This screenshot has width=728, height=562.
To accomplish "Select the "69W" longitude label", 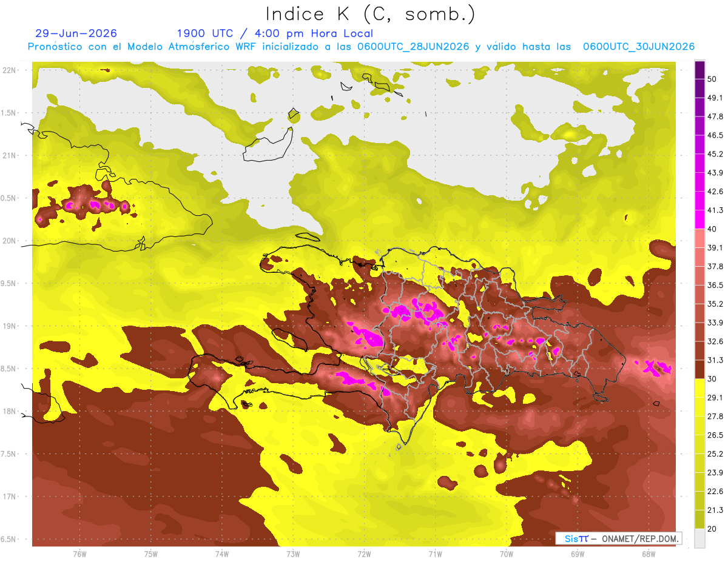I will pyautogui.click(x=578, y=554).
